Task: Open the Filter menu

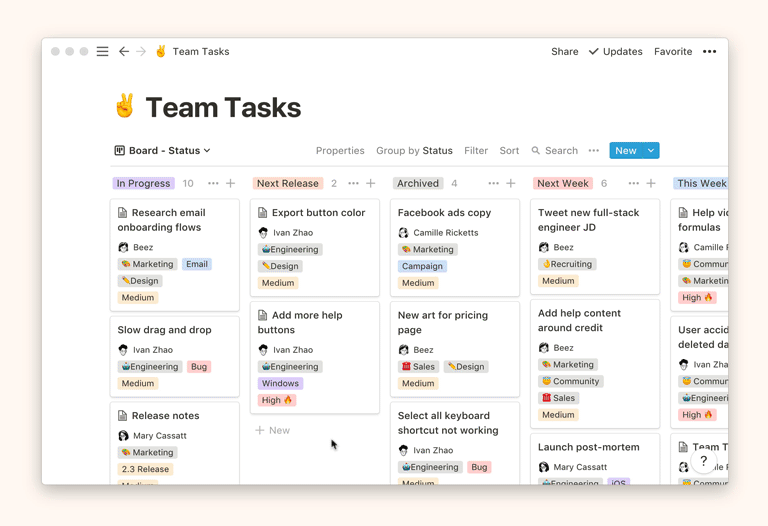Action: [x=476, y=151]
